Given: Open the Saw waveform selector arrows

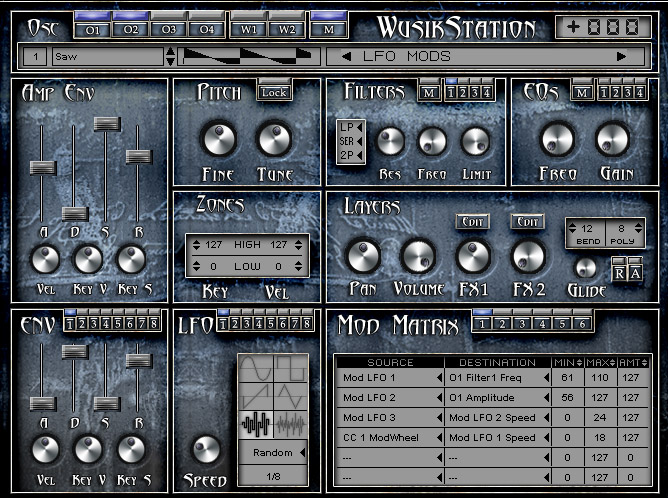Looking at the screenshot, I should tap(170, 56).
